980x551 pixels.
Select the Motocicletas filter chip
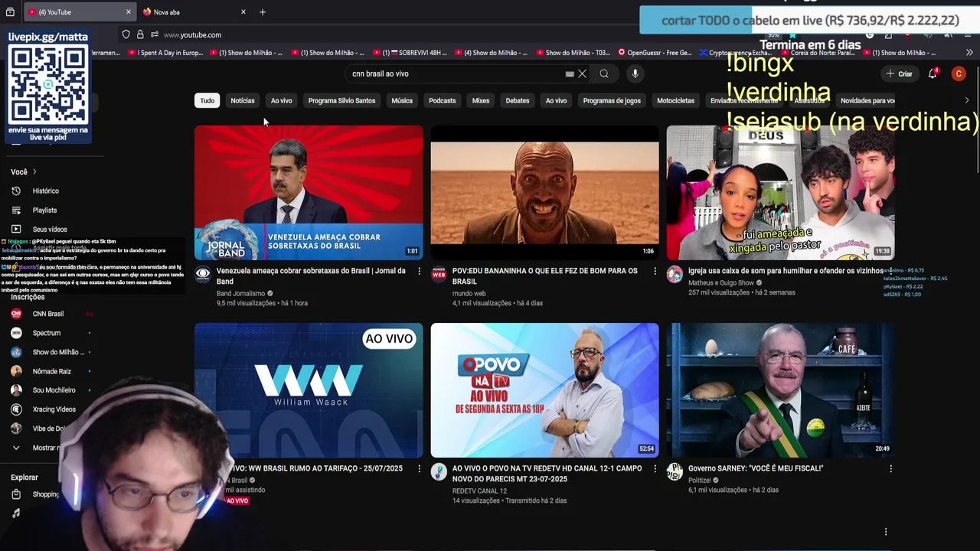(675, 100)
